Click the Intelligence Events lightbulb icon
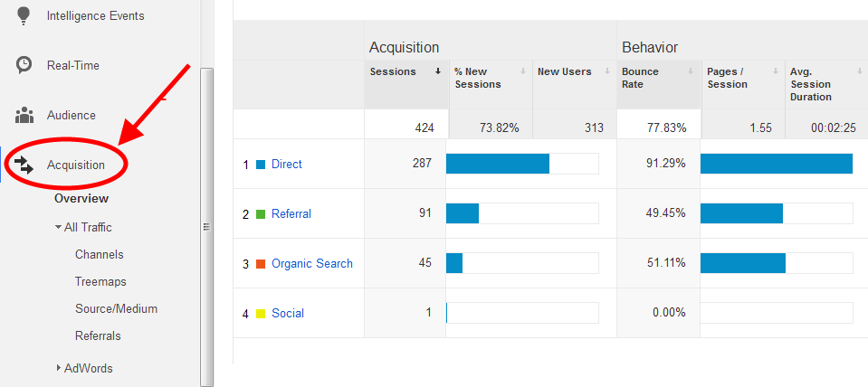The width and height of the screenshot is (868, 387). [x=24, y=15]
